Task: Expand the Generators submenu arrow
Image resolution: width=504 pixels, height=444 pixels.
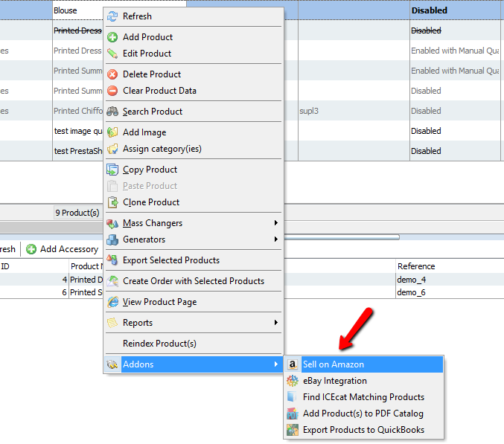Action: [275, 239]
